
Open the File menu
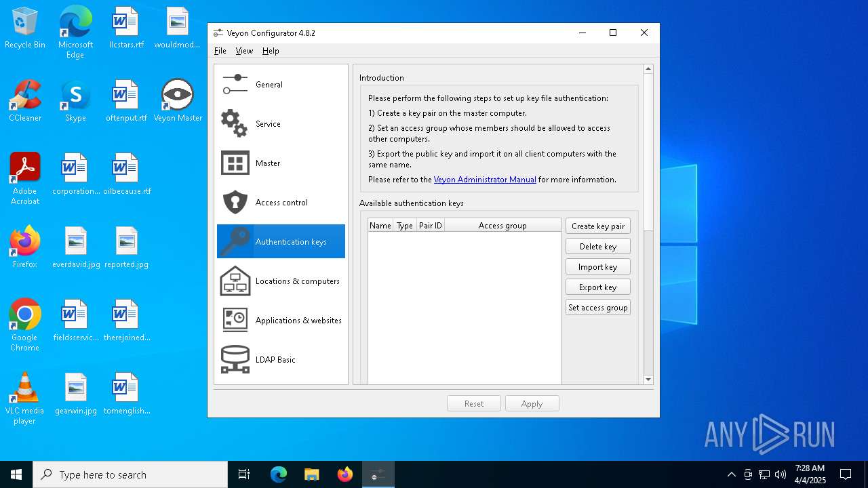point(220,51)
